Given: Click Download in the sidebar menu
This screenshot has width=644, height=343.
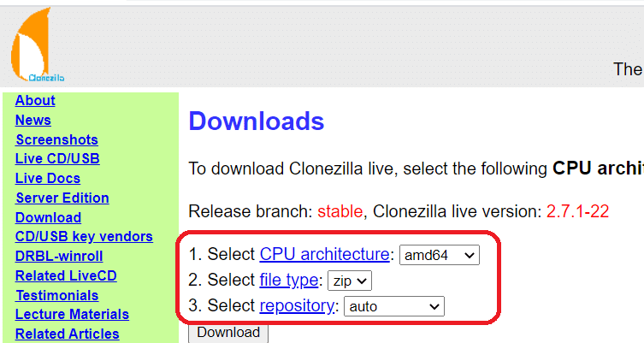Looking at the screenshot, I should click(48, 217).
